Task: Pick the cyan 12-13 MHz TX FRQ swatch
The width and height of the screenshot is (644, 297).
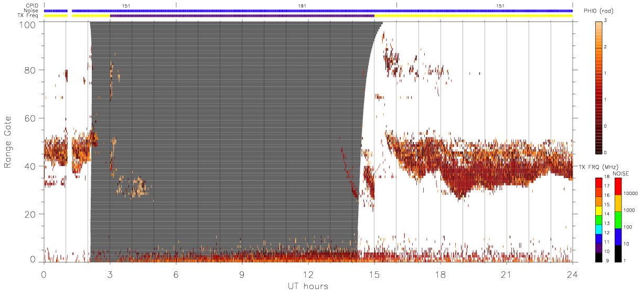Action: [598, 229]
